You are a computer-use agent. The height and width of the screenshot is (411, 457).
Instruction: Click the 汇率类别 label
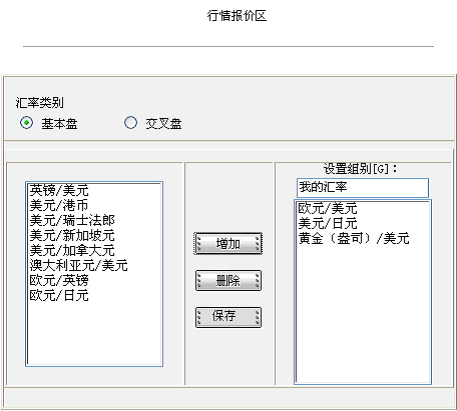(x=40, y=102)
